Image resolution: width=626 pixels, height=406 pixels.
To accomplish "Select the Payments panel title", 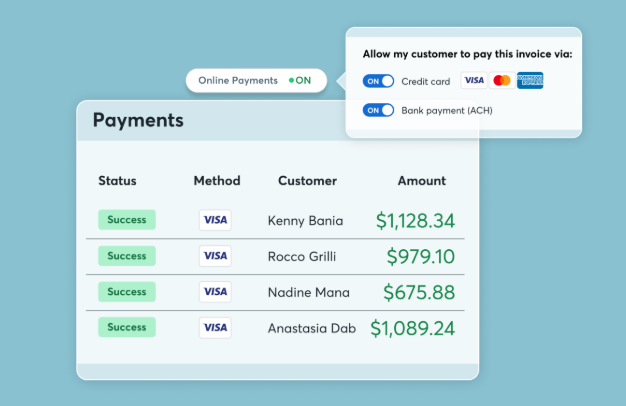I will coord(138,121).
